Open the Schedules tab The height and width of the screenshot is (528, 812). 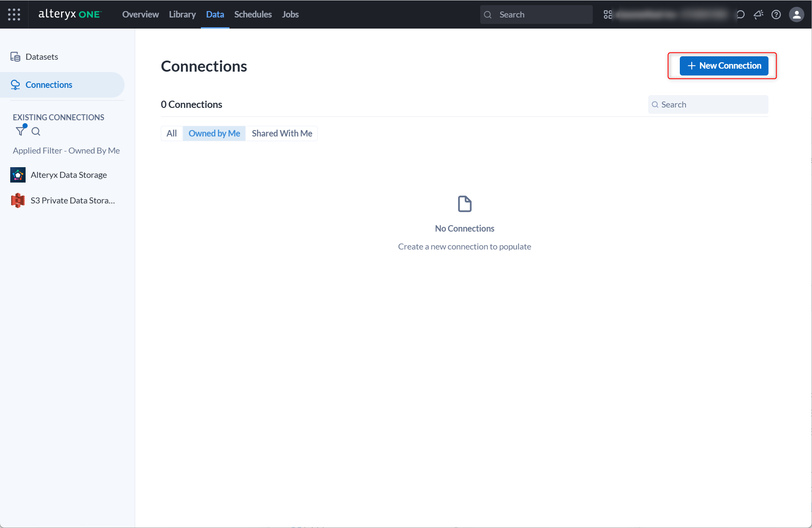[253, 15]
